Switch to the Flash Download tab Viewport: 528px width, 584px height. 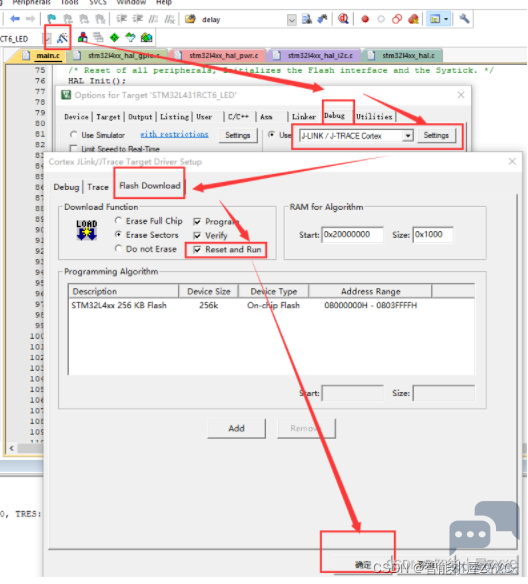coord(150,185)
